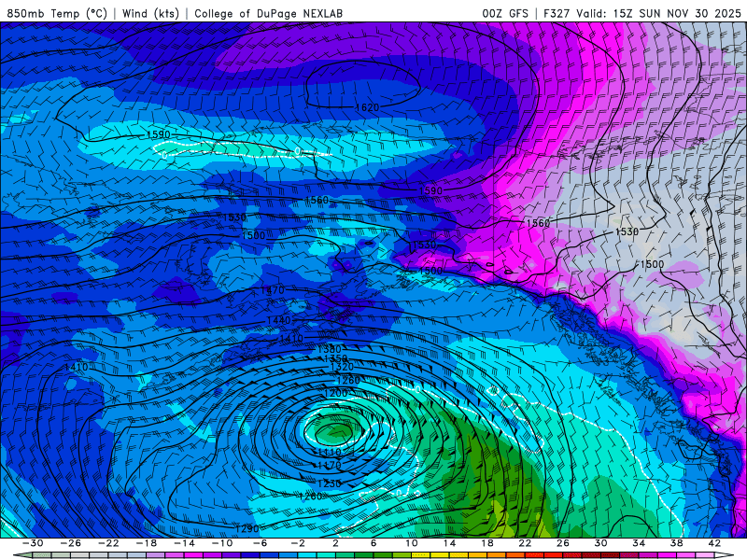Click the -2 temperature scale label
This screenshot has width=747, height=560.
coord(298,543)
